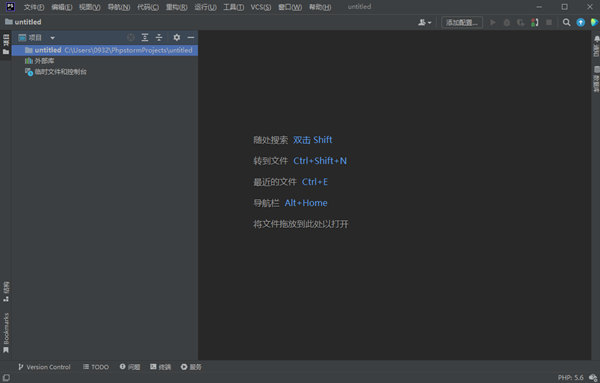This screenshot has width=600, height=383.
Task: Open the 文件(F) menu
Action: pyautogui.click(x=34, y=7)
